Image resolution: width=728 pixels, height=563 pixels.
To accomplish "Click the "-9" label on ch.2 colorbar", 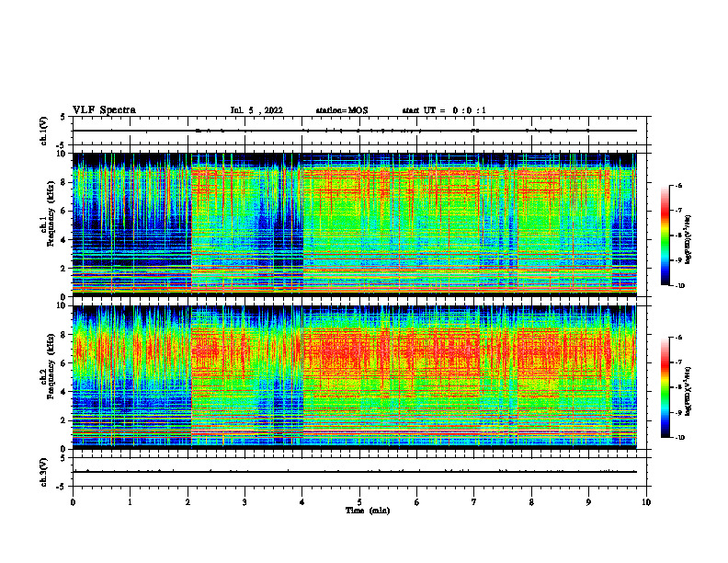I will (677, 412).
